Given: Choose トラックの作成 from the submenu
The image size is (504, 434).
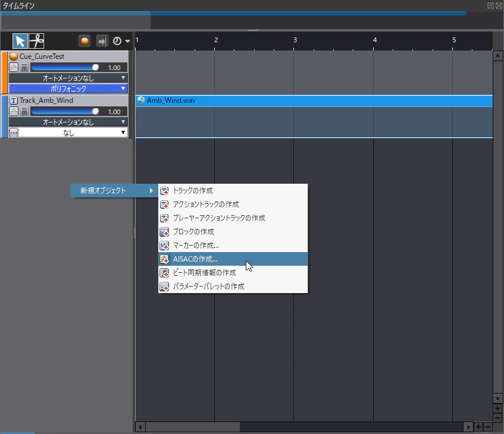Looking at the screenshot, I should pyautogui.click(x=233, y=191).
